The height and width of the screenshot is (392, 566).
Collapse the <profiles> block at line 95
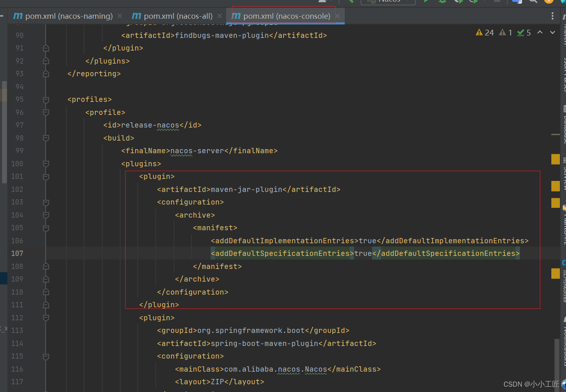pos(46,99)
